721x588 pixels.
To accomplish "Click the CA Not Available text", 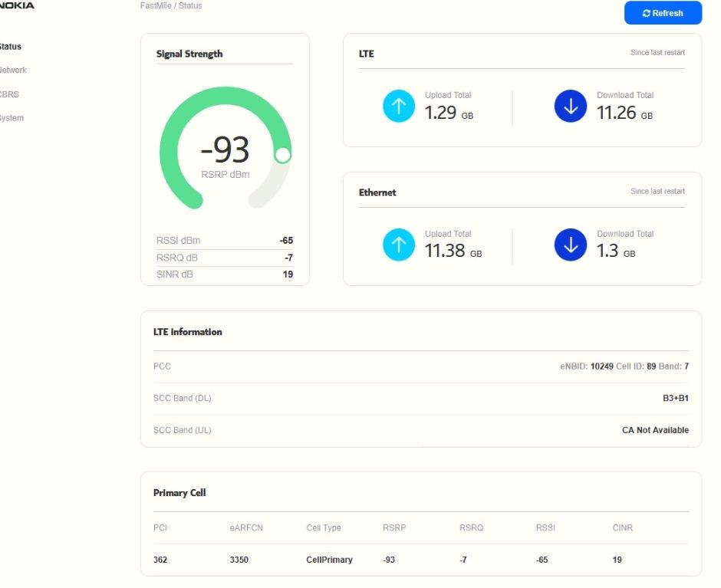I will coord(655,430).
